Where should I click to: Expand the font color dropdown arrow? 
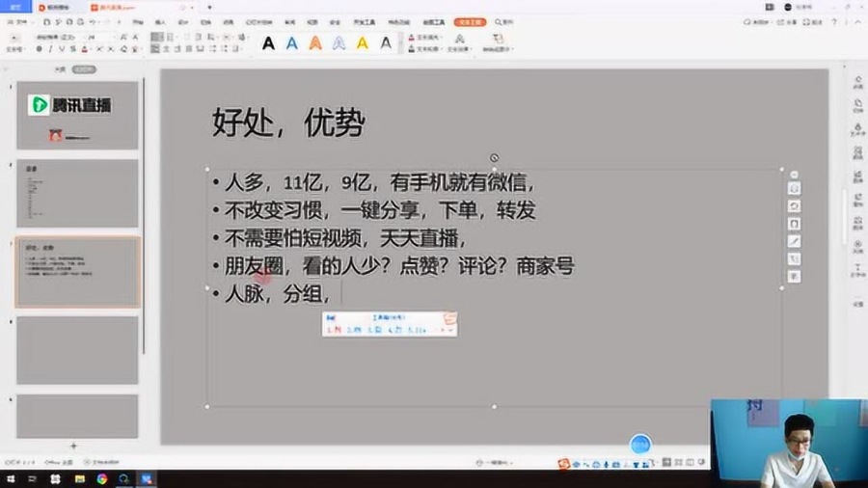coord(91,49)
